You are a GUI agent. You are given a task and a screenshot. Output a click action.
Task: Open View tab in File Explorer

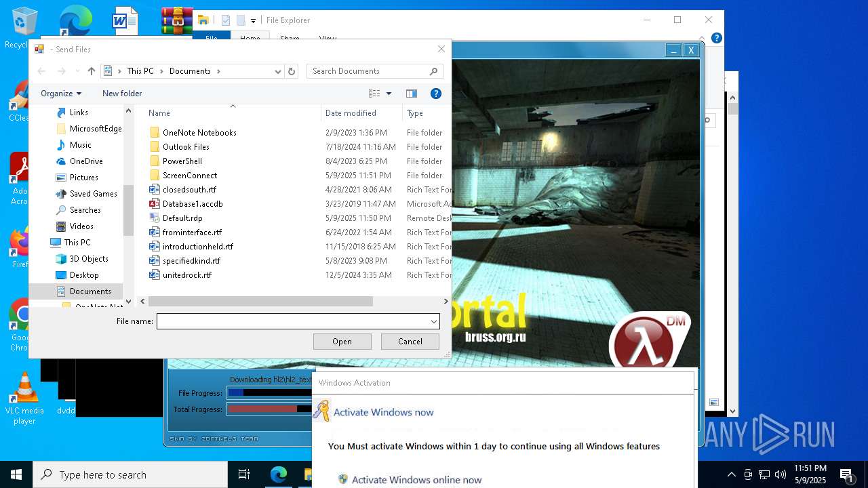coord(328,39)
